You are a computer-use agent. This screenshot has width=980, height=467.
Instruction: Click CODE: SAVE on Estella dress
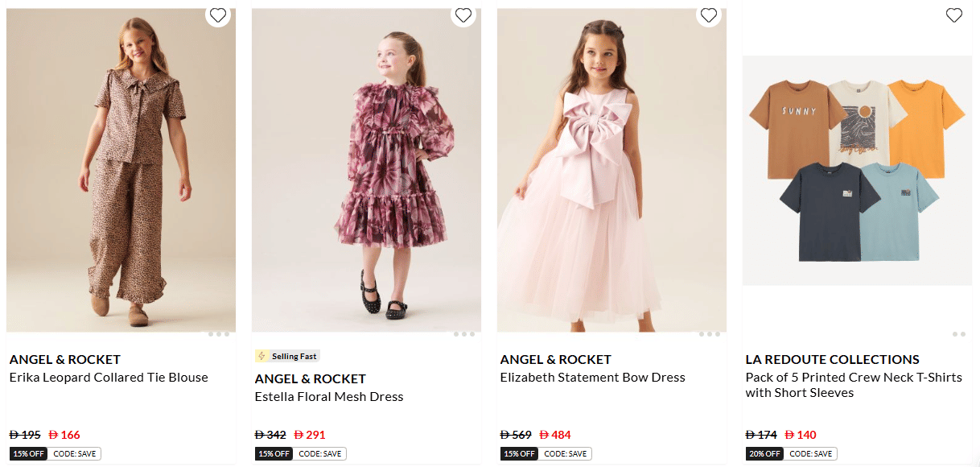tap(320, 454)
